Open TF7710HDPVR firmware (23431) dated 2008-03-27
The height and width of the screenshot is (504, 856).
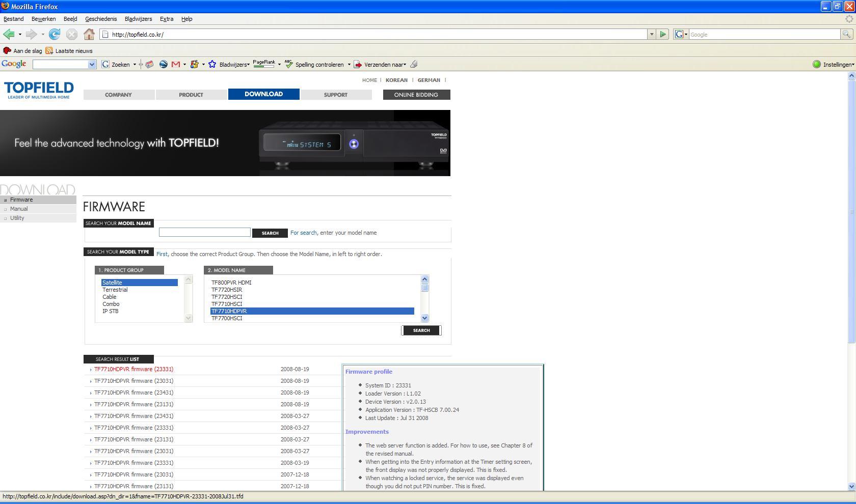coord(133,416)
